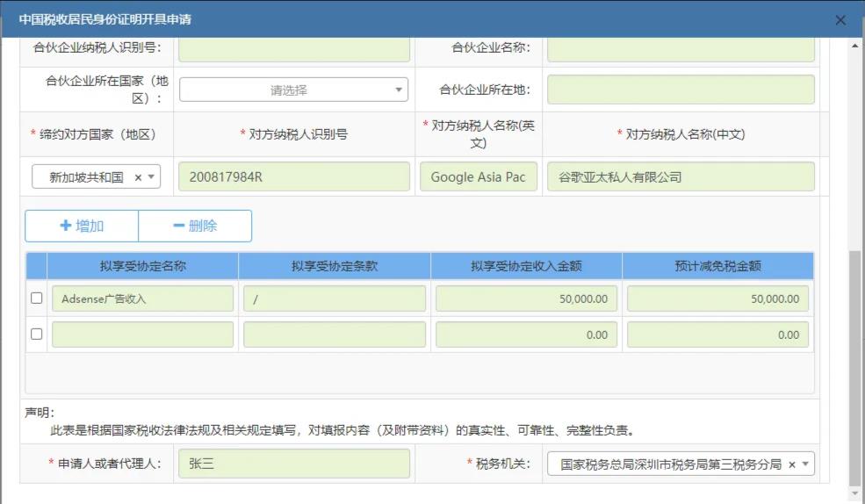Image resolution: width=865 pixels, height=504 pixels.
Task: Check the empty second row checkbox
Action: [37, 334]
